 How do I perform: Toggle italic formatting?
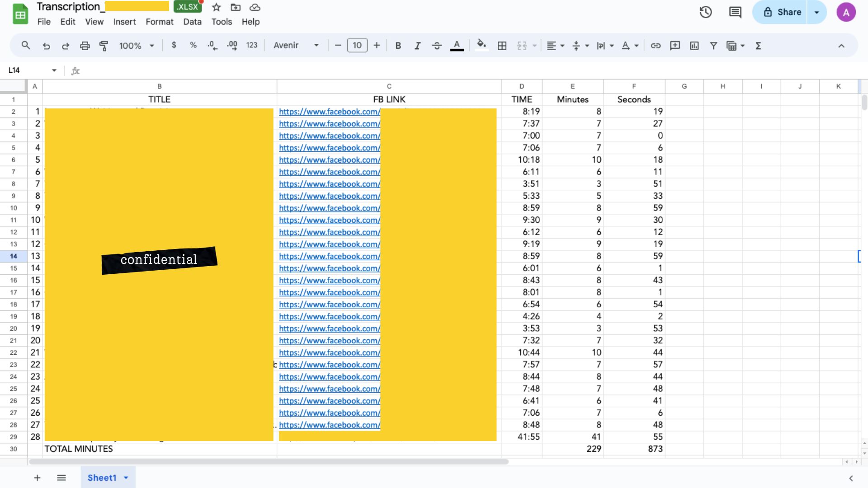417,46
